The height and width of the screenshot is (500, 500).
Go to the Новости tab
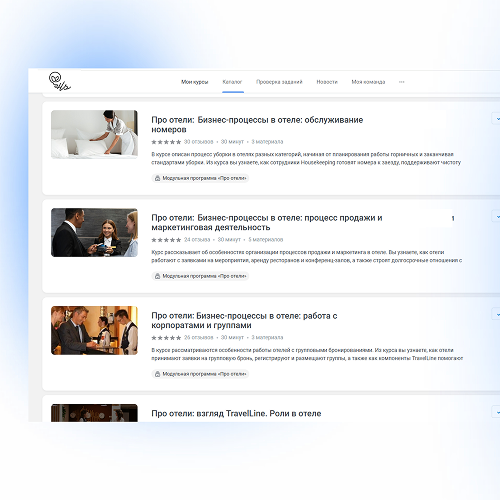click(327, 82)
